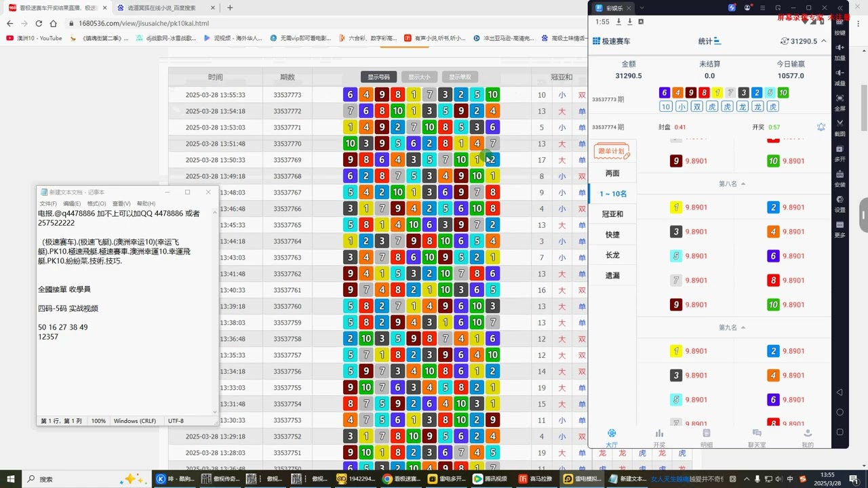Click the emulator home circle button
The image size is (868, 488).
coord(840,412)
